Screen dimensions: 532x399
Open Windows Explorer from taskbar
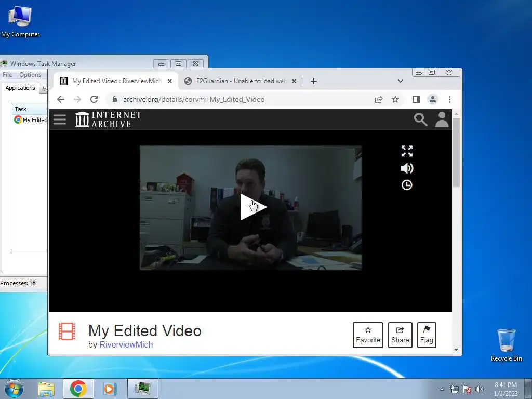click(x=46, y=389)
